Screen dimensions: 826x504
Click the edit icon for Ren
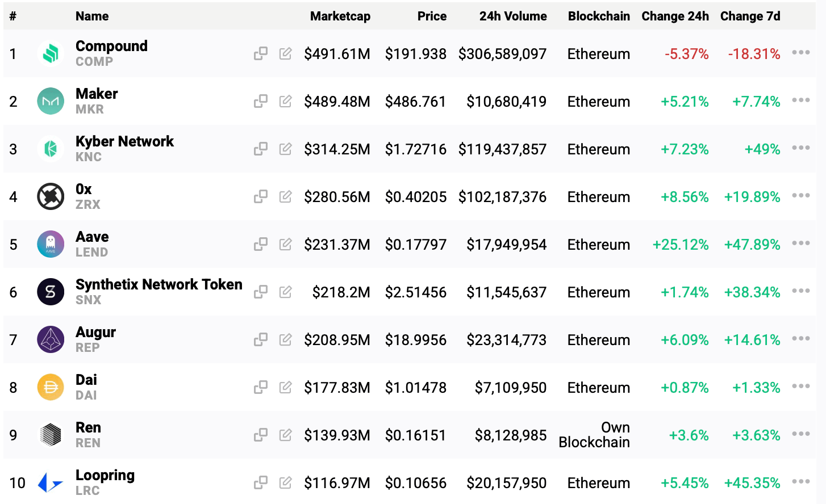click(286, 435)
